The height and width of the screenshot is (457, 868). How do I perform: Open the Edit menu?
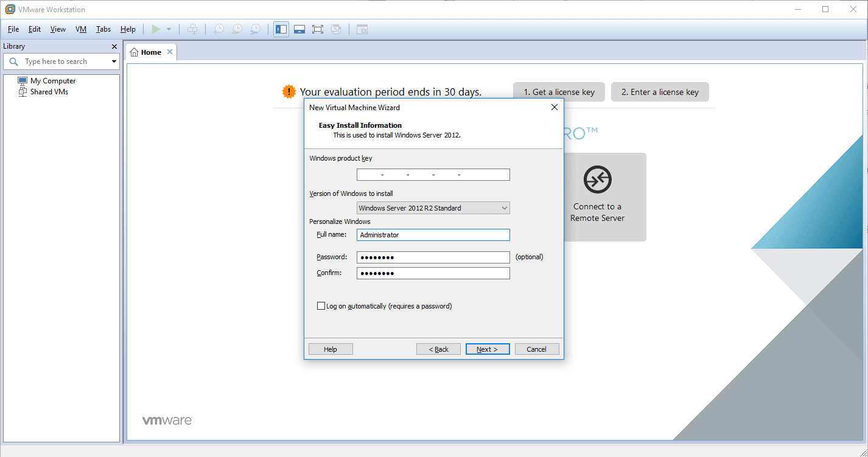click(x=35, y=29)
